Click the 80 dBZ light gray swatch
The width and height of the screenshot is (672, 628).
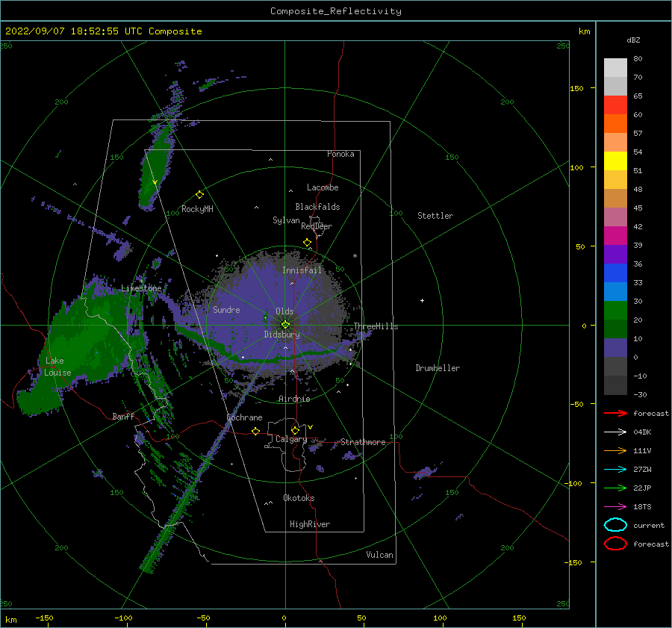[615, 67]
